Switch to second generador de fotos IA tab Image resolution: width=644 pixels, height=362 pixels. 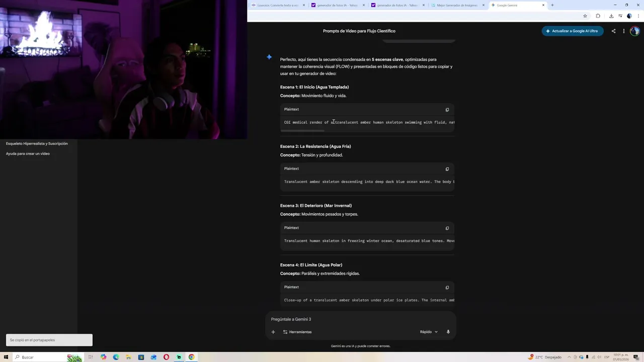pyautogui.click(x=397, y=5)
